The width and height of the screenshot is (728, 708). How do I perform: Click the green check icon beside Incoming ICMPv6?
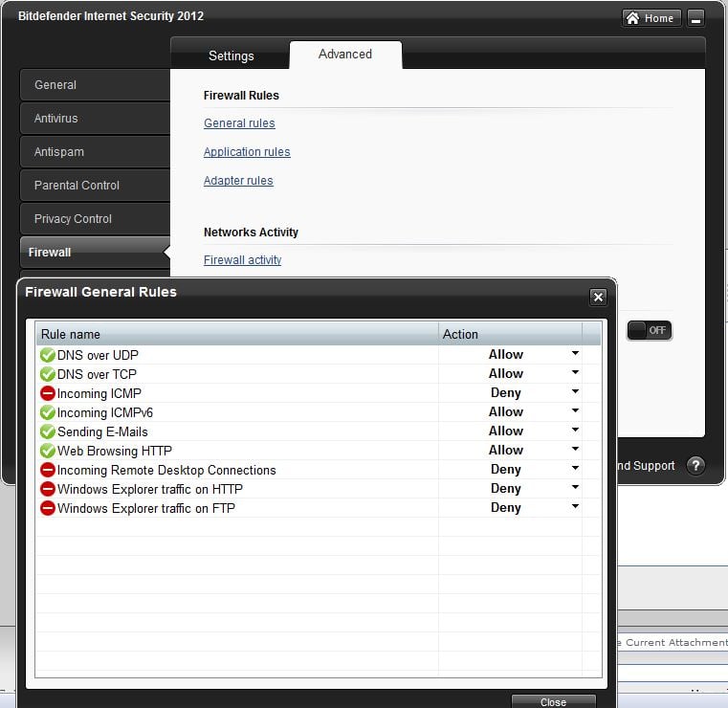[48, 412]
